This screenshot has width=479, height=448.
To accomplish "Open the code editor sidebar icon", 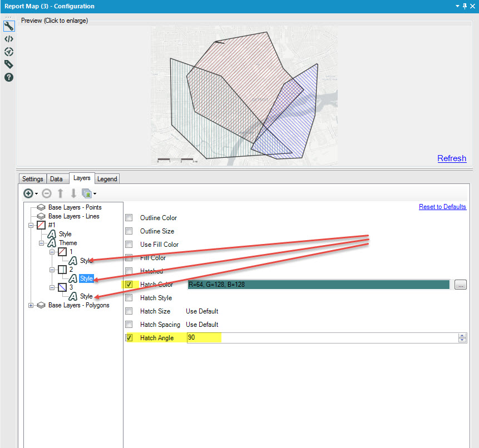I will [9, 39].
